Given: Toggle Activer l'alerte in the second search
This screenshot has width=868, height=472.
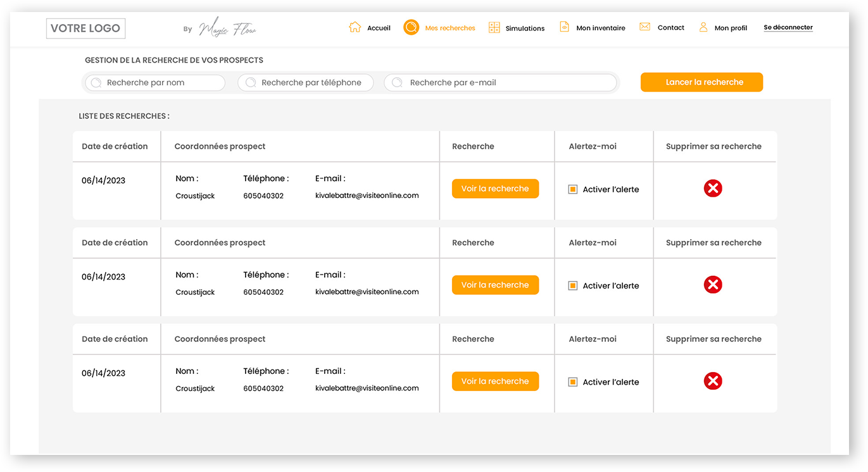Looking at the screenshot, I should (x=573, y=285).
